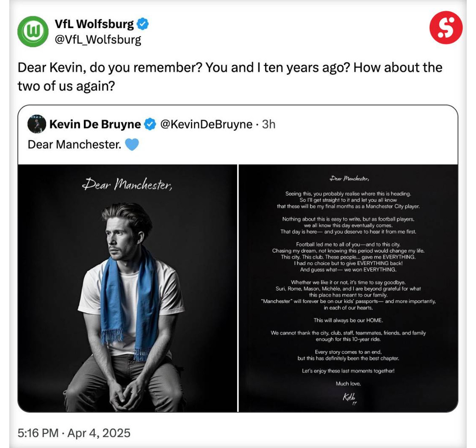Viewport: 476px width, 448px height.
Task: Click the verified badge beside Kevin De Bruyne
Action: tap(150, 124)
